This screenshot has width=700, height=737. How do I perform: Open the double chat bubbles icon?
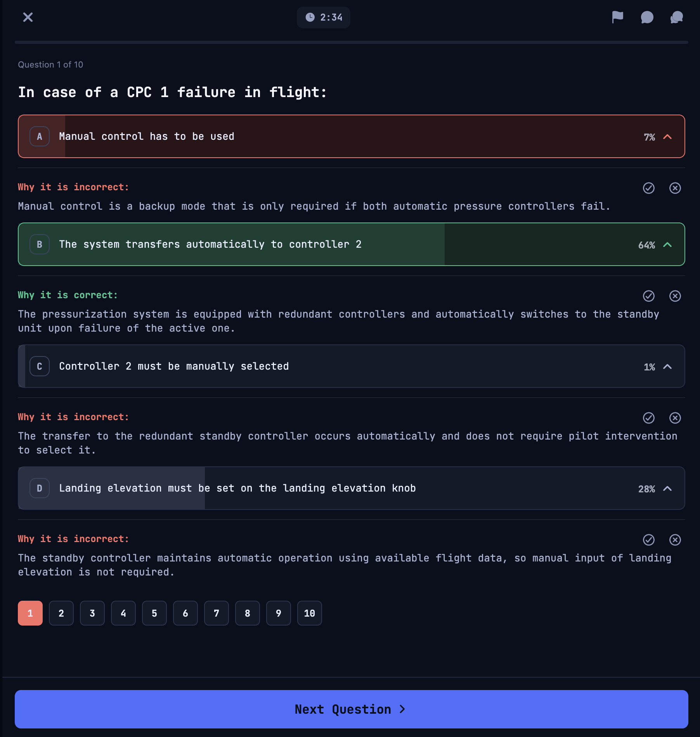(x=676, y=17)
